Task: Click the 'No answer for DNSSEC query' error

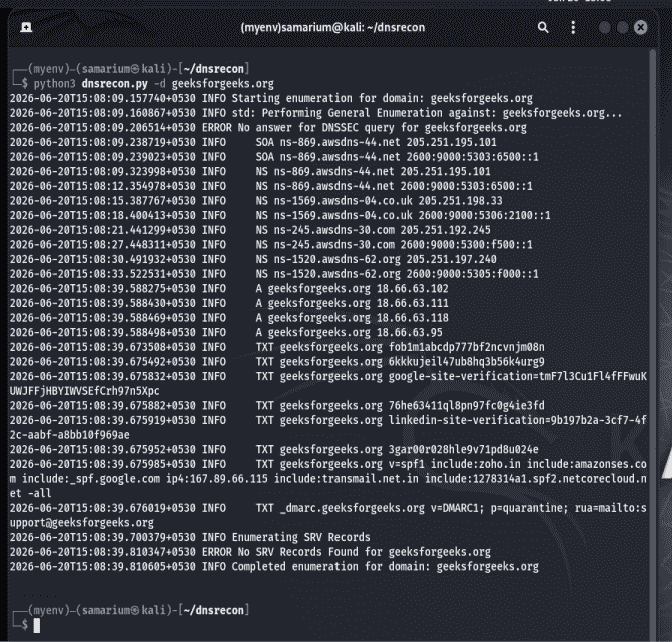Action: pos(268,127)
